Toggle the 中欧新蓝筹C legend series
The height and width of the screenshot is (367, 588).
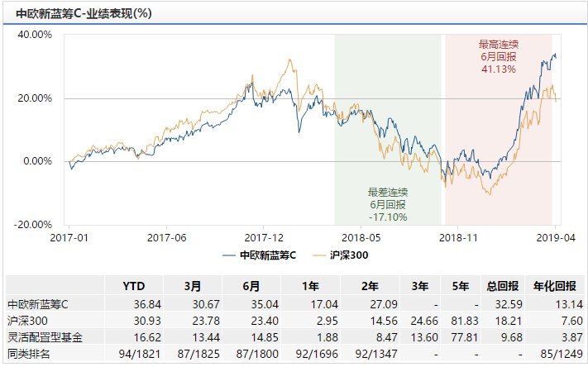point(259,255)
